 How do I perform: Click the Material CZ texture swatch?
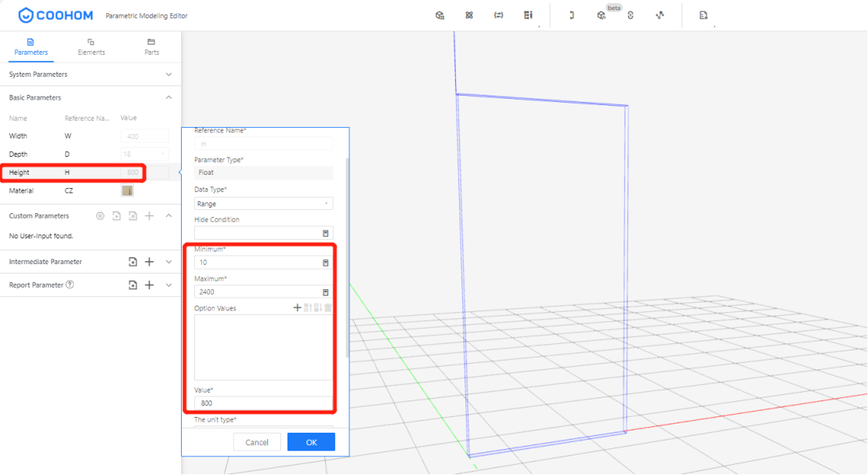[x=127, y=190]
